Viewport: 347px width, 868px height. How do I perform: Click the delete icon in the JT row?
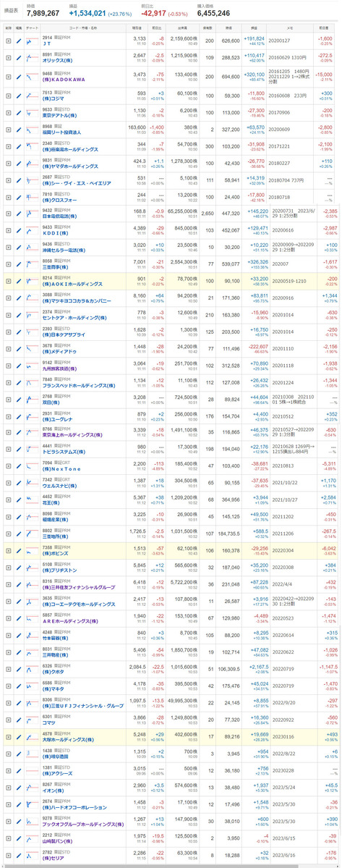tap(8, 41)
